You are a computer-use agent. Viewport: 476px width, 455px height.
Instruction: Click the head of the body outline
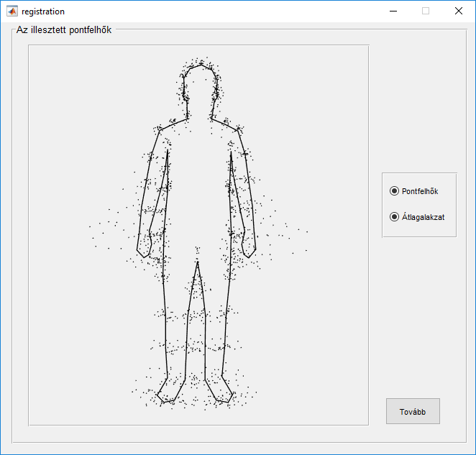pyautogui.click(x=200, y=83)
